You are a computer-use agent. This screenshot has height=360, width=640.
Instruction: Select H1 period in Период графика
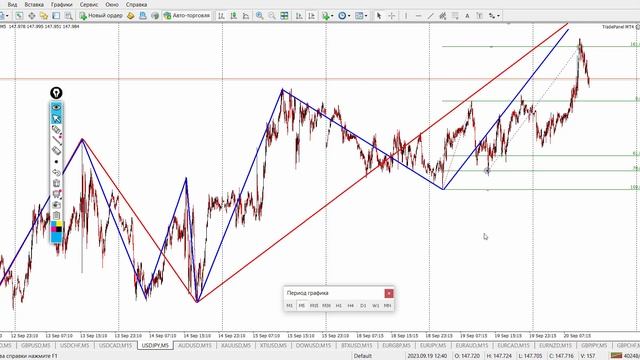[338, 305]
